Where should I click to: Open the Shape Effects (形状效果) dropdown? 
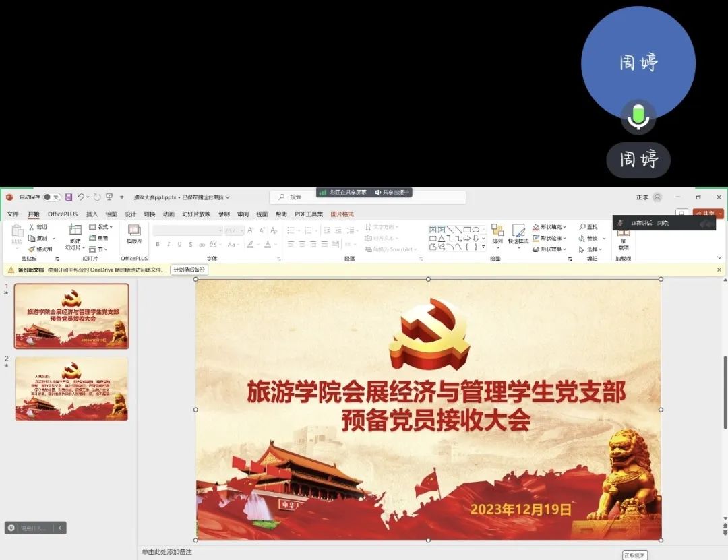click(550, 249)
